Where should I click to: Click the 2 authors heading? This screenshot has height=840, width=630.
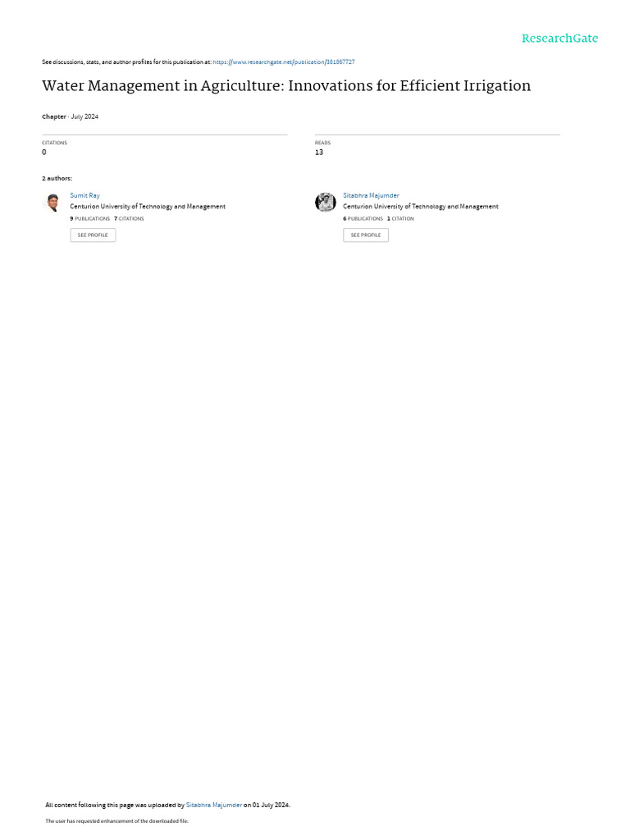click(x=57, y=178)
